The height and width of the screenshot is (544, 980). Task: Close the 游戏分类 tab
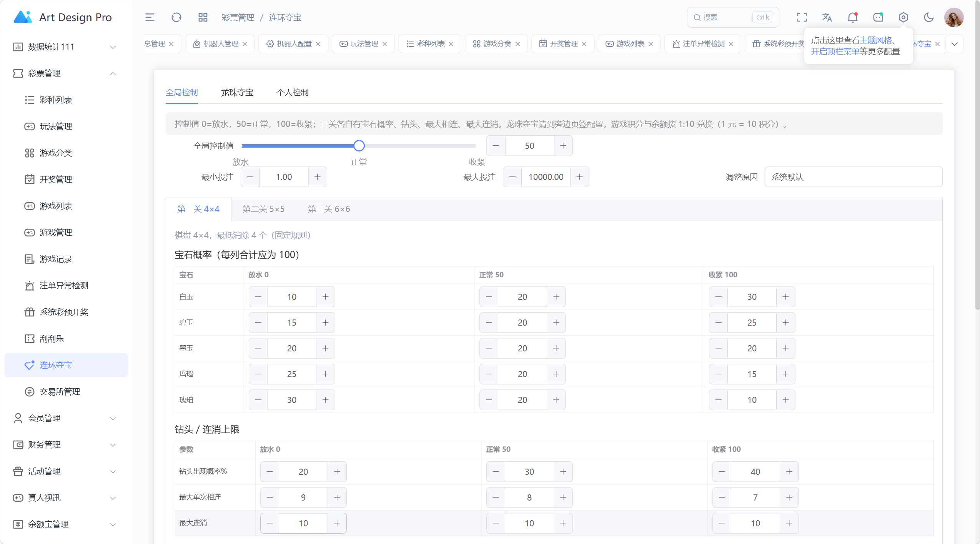pyautogui.click(x=517, y=44)
